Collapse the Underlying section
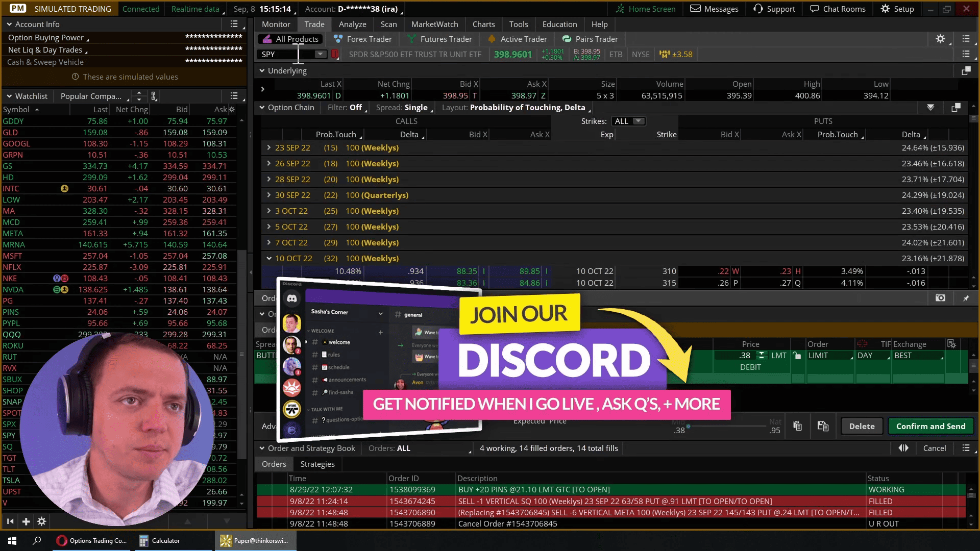The height and width of the screenshot is (551, 980). pyautogui.click(x=262, y=71)
